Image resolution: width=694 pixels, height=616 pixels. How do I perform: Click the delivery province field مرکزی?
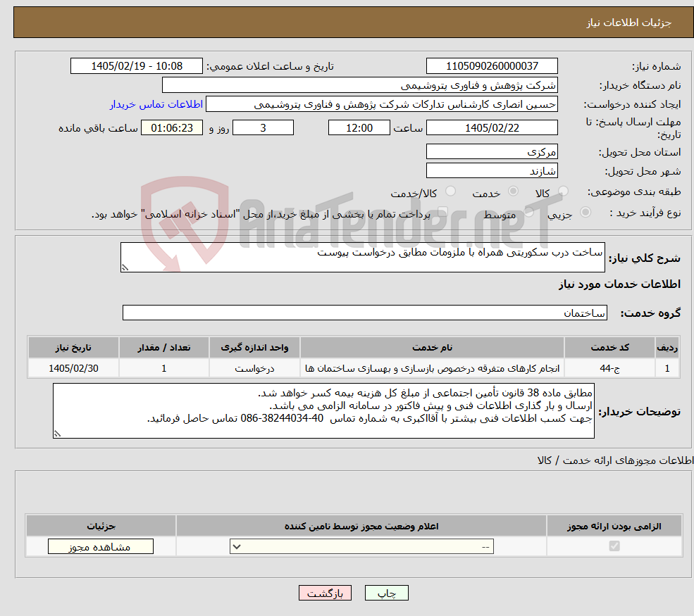(492, 151)
